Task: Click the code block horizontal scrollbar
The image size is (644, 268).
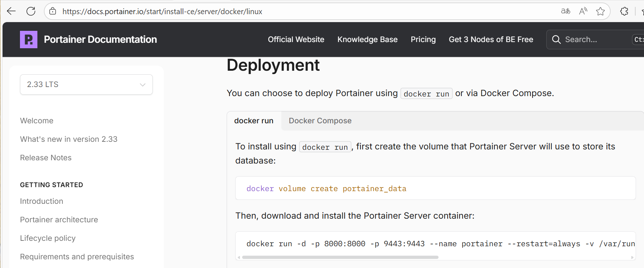Action: pos(340,257)
